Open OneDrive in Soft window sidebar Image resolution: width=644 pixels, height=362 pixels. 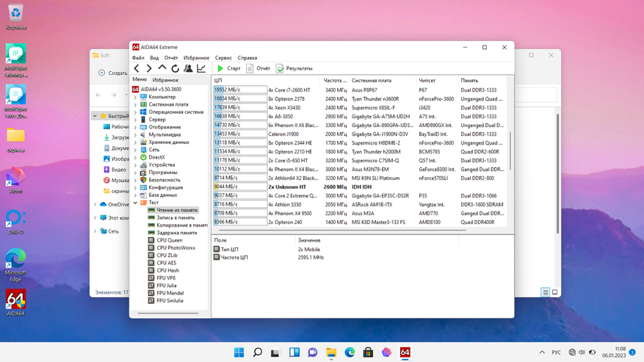click(x=114, y=205)
